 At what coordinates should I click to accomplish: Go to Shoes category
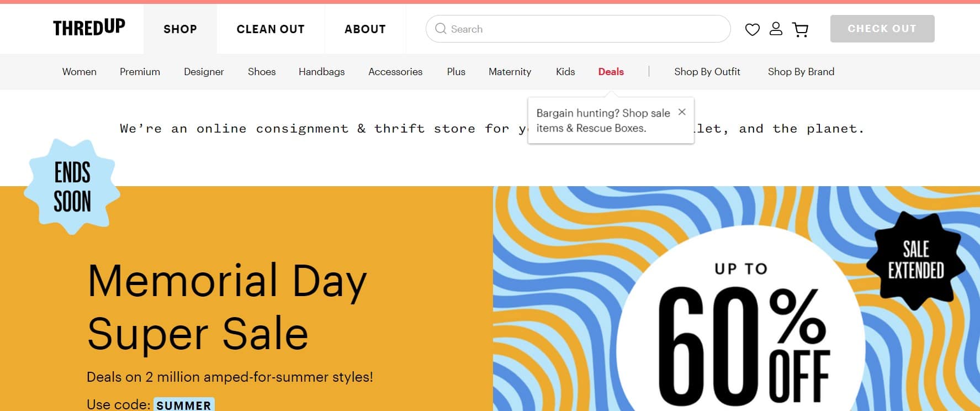tap(262, 72)
